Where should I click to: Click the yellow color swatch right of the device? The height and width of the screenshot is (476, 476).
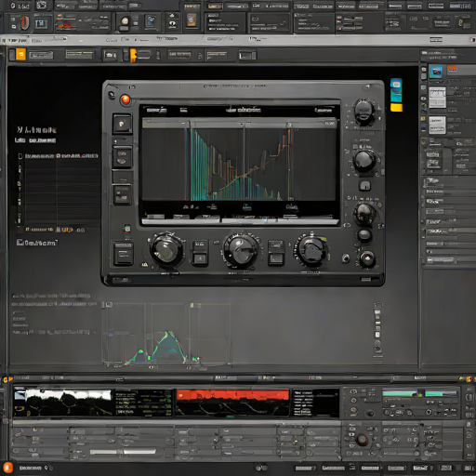(x=396, y=108)
